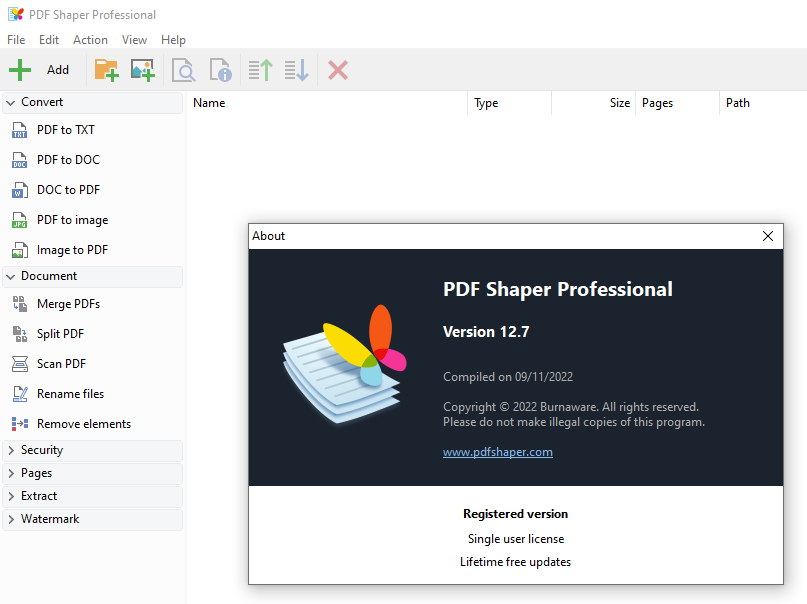This screenshot has width=807, height=604.
Task: Close the About dialog
Action: pyautogui.click(x=768, y=236)
